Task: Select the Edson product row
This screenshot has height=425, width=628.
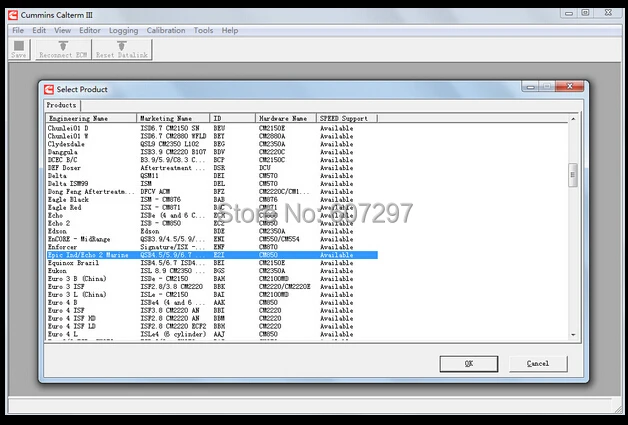Action: tap(212, 231)
